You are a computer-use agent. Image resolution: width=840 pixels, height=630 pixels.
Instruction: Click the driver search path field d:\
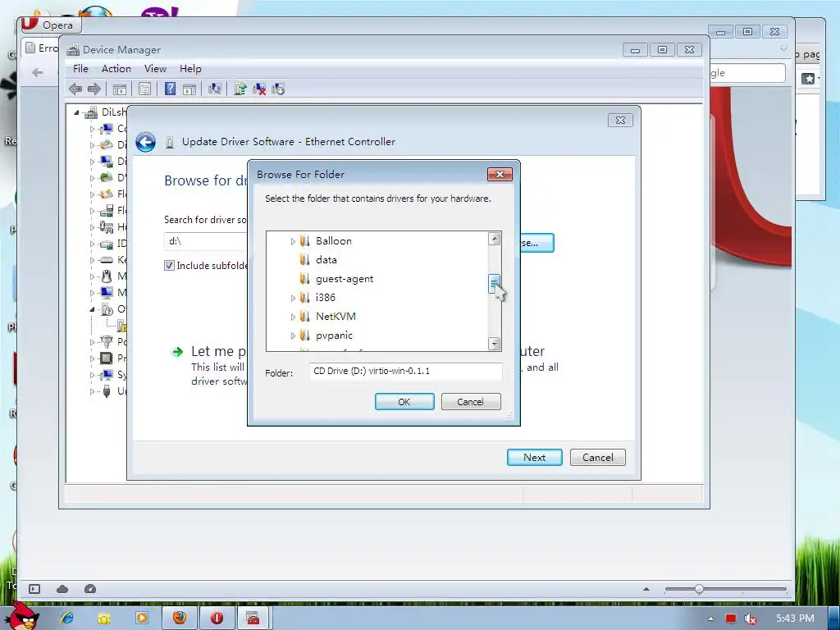pyautogui.click(x=206, y=241)
